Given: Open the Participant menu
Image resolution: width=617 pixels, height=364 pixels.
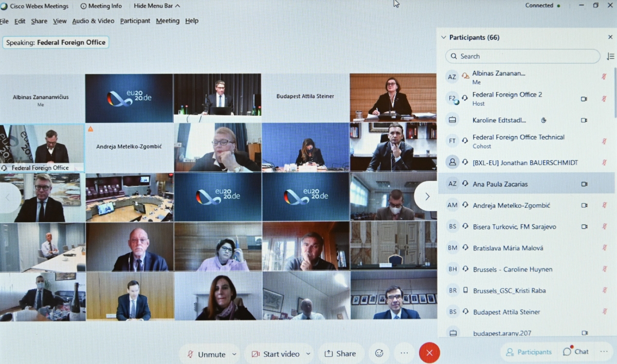Looking at the screenshot, I should (x=135, y=21).
